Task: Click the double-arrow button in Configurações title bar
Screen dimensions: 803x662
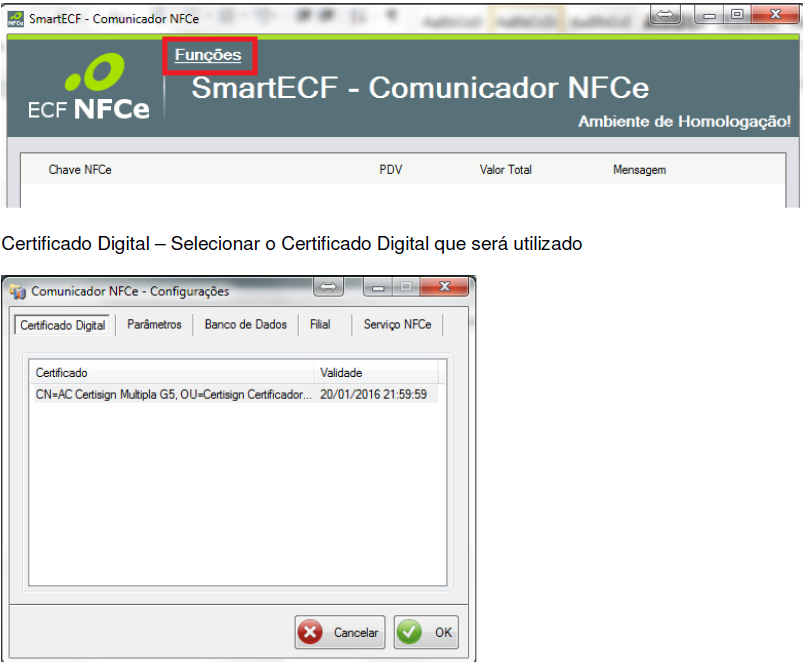Action: click(x=328, y=287)
